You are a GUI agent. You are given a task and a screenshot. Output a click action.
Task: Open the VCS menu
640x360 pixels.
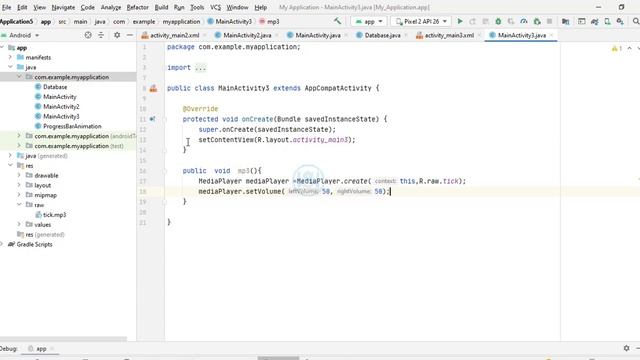[216, 7]
